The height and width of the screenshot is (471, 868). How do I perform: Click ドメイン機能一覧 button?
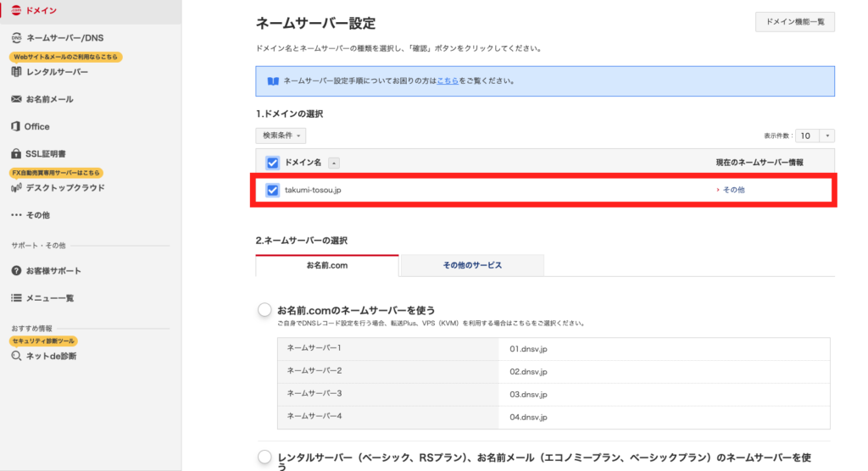click(x=795, y=22)
